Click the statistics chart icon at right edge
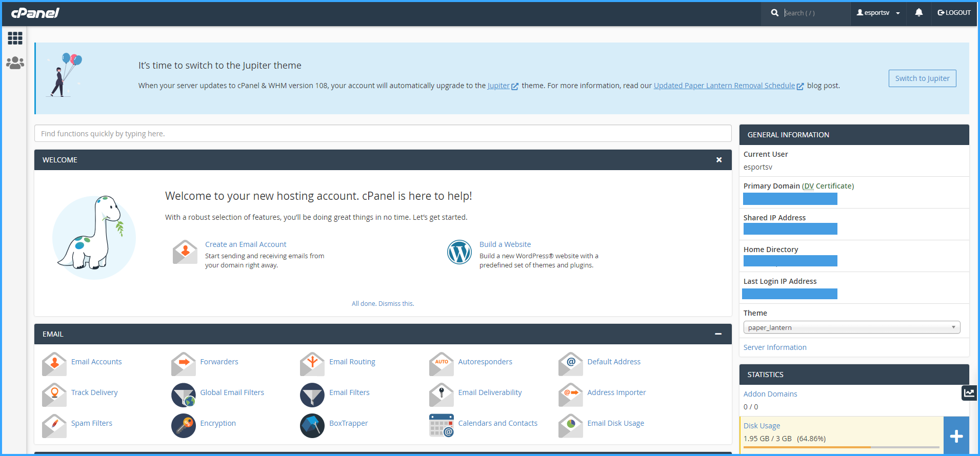980x456 pixels. click(969, 393)
